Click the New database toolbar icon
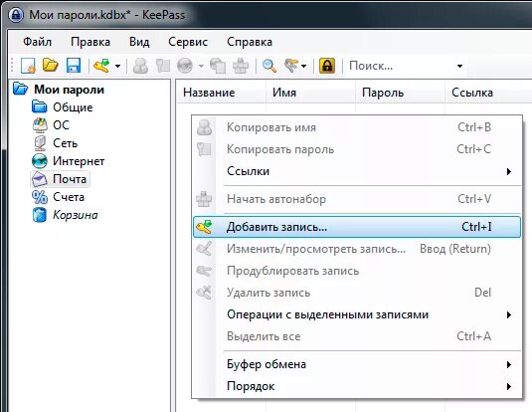 (28, 66)
